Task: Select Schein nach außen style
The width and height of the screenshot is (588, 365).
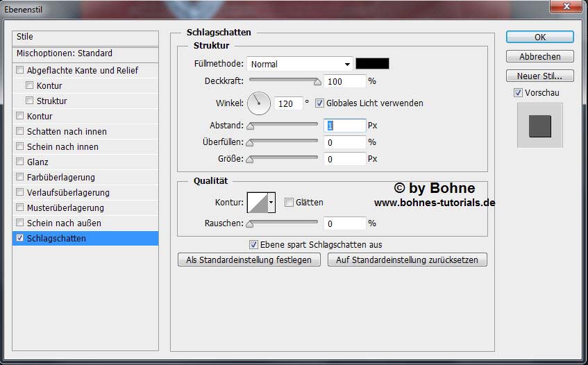Action: pyautogui.click(x=64, y=223)
